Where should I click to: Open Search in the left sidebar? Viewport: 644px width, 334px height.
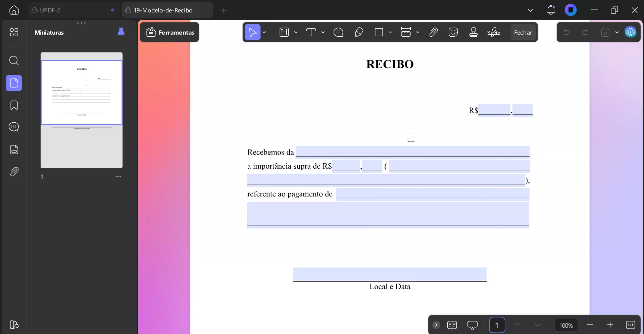tap(14, 61)
